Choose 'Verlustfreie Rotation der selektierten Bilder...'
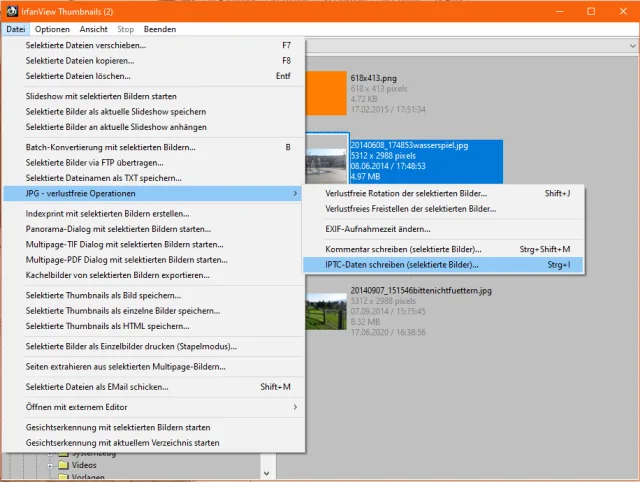This screenshot has height=482, width=640. (x=407, y=193)
